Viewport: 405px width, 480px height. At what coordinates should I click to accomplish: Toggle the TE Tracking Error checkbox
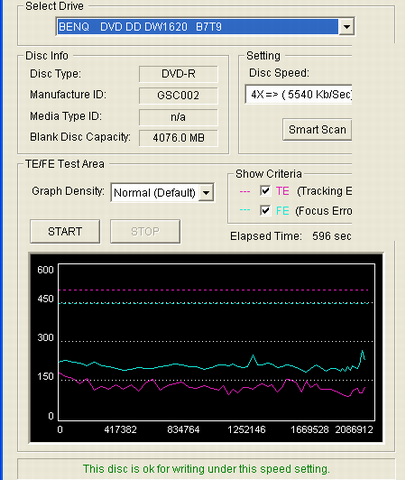[x=265, y=191]
